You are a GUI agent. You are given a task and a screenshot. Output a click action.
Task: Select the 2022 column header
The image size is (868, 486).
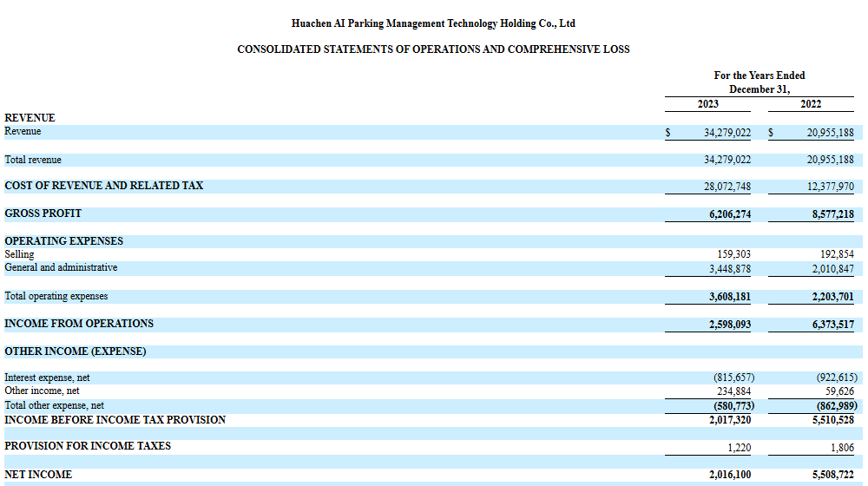(x=811, y=104)
